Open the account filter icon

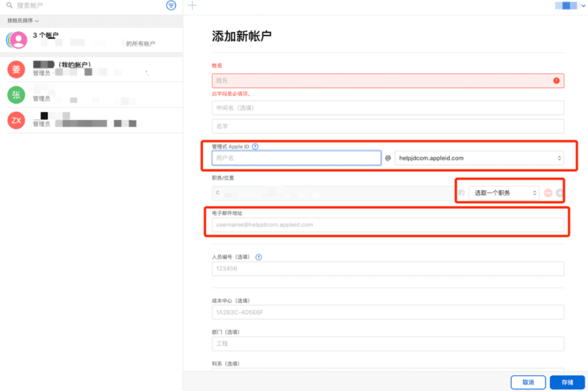(171, 5)
